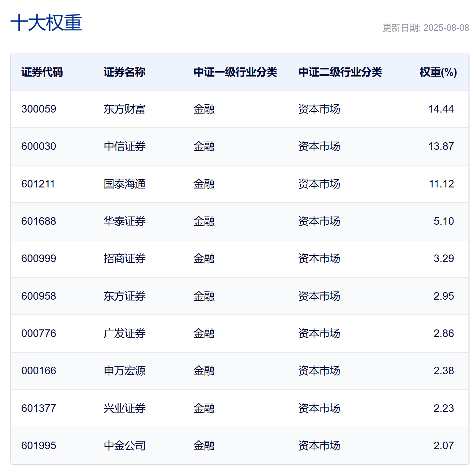Click weight value 13.87

(x=441, y=146)
